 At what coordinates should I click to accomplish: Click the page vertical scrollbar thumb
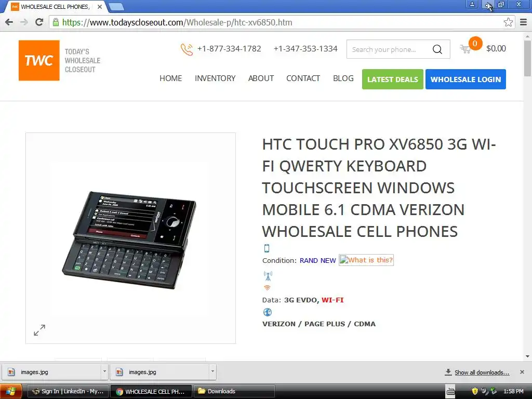(x=528, y=58)
